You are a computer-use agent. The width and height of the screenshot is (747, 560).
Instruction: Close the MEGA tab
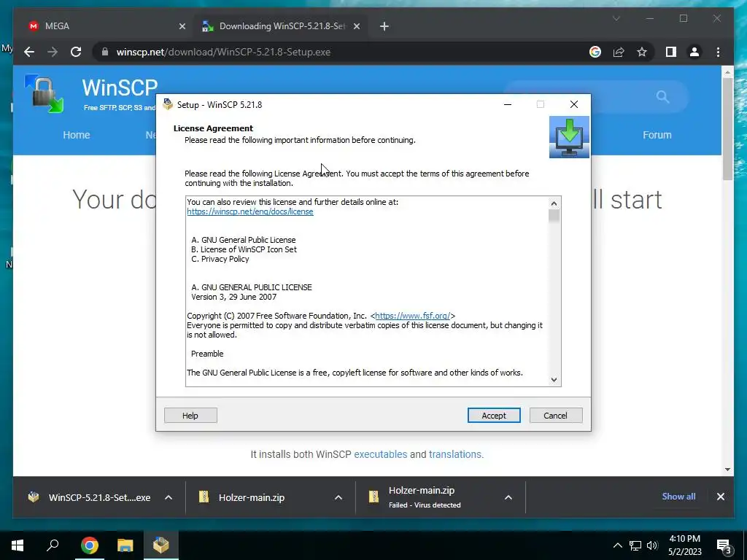pos(182,26)
